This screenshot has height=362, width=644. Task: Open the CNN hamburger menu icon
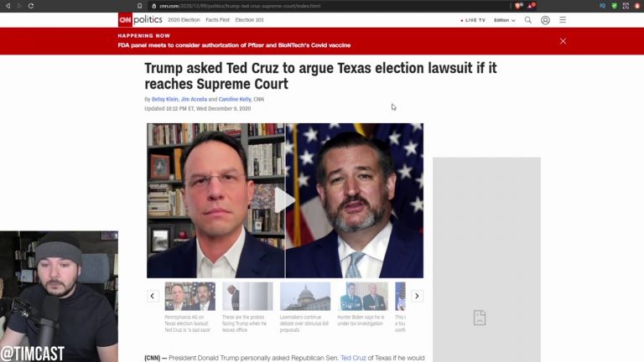[563, 20]
